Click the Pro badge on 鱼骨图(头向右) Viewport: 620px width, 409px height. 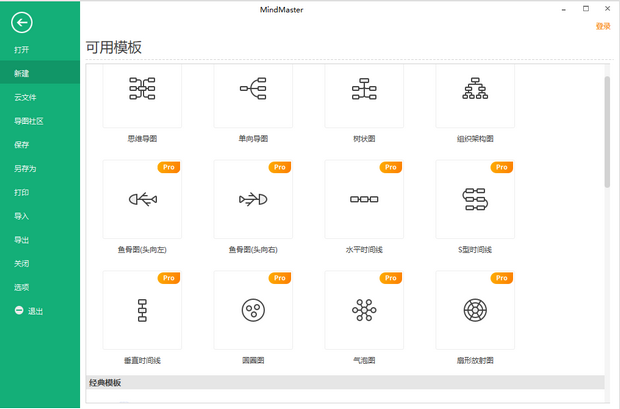(x=280, y=167)
